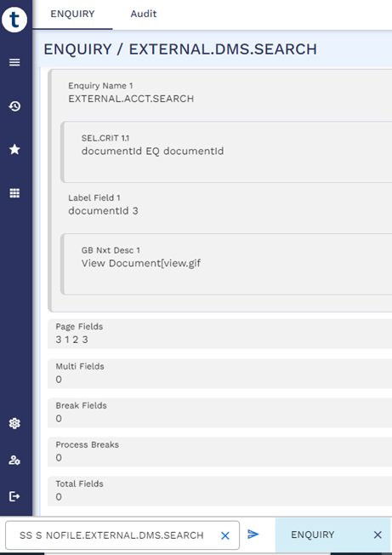The image size is (392, 555).
Task: Open settings gear icon in sidebar
Action: tap(14, 423)
